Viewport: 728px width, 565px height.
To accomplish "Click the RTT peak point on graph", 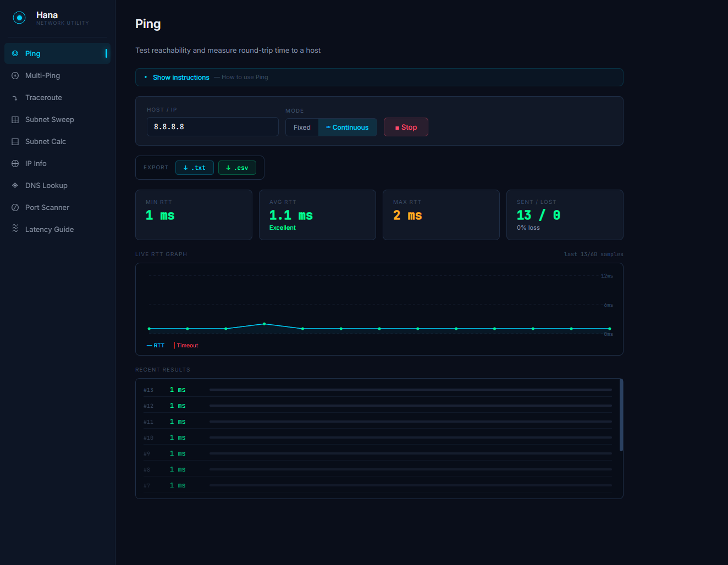I will 264,324.
